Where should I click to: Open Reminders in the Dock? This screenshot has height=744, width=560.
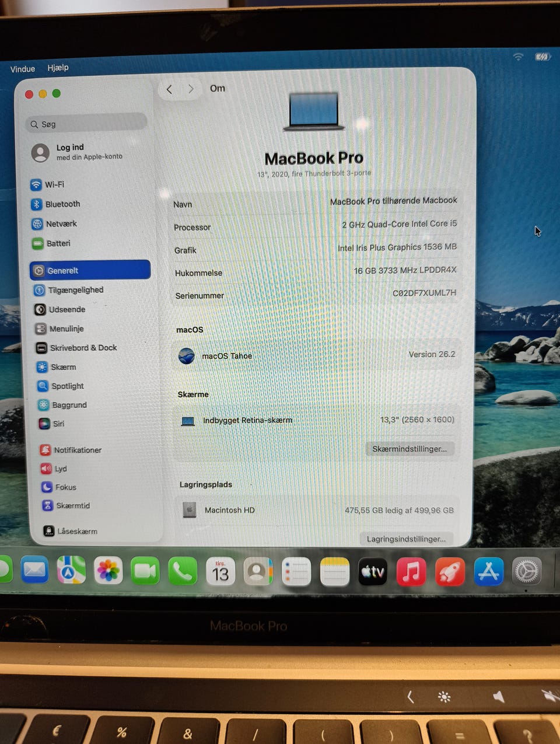(x=296, y=572)
